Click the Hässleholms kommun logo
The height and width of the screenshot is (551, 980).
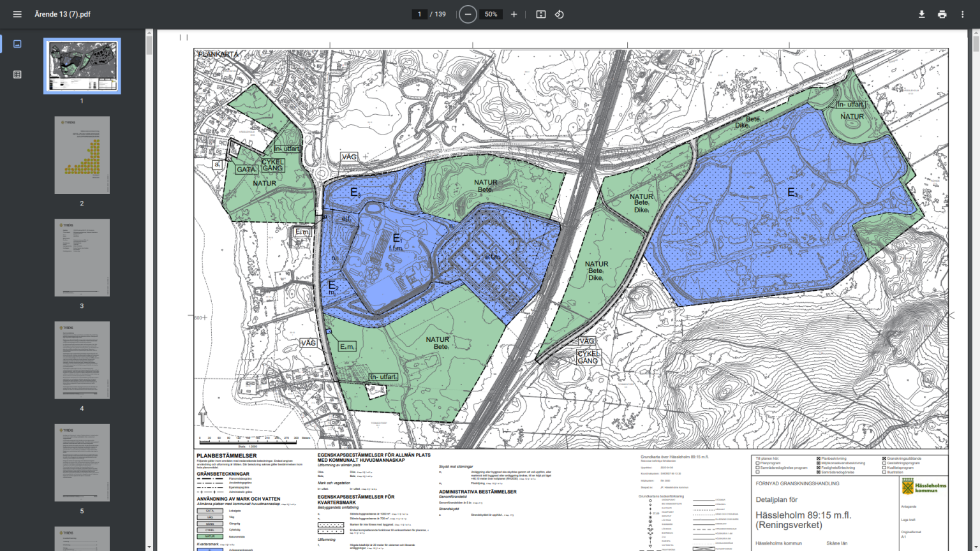coord(923,487)
